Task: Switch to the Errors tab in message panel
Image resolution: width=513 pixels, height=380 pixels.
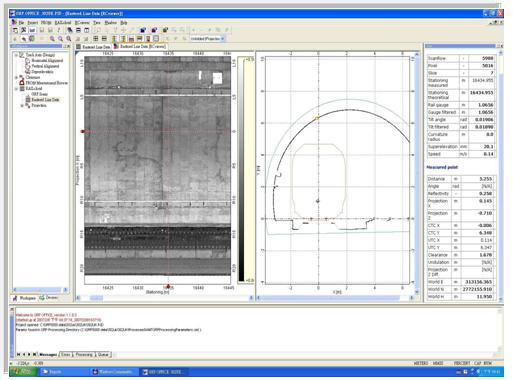Action: (x=66, y=354)
